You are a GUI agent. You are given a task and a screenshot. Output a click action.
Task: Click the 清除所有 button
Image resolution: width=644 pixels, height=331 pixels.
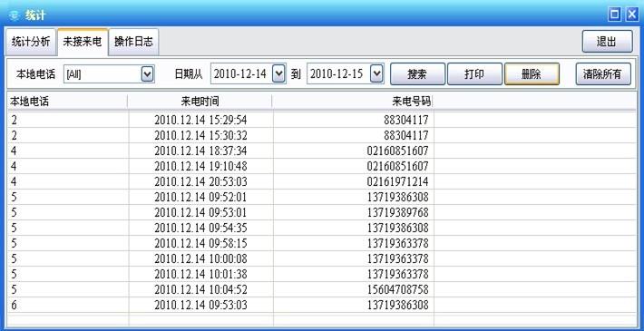click(603, 74)
